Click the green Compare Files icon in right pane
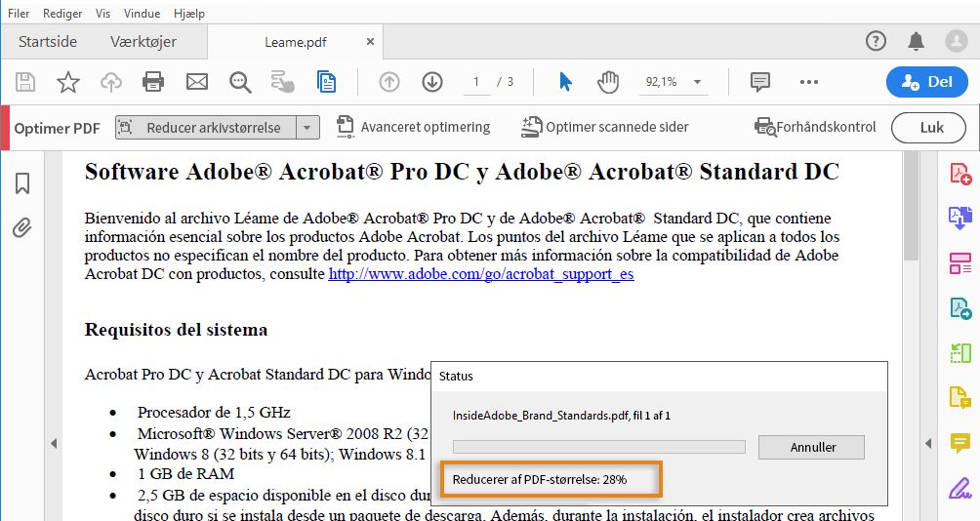Image resolution: width=980 pixels, height=521 pixels. (x=960, y=353)
